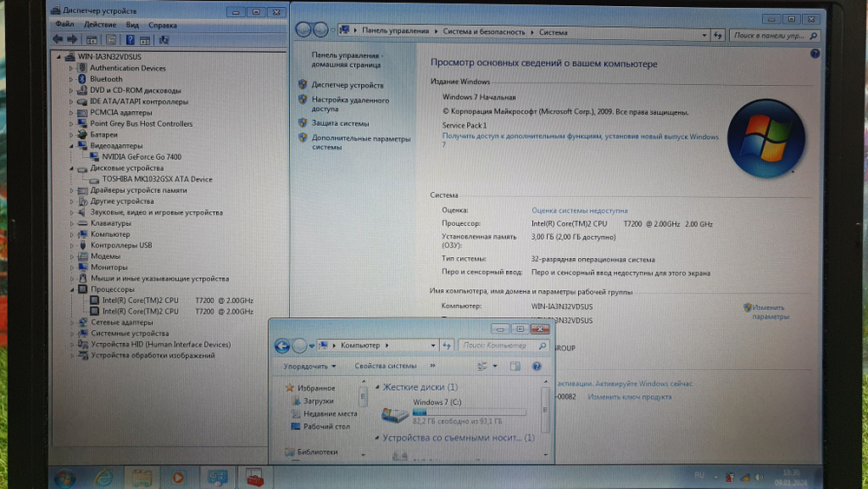Open Настройка удаленного доступа link
Image resolution: width=868 pixels, height=489 pixels.
[x=351, y=105]
